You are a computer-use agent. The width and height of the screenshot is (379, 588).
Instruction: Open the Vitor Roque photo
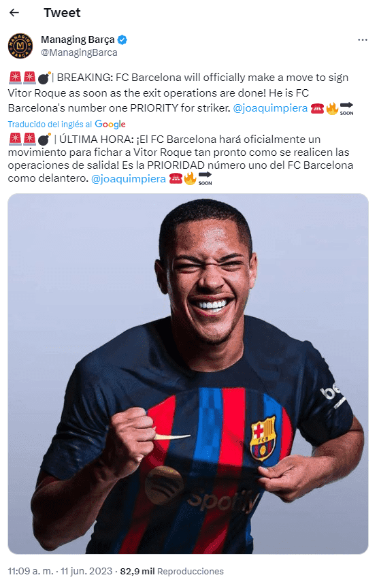coord(188,374)
